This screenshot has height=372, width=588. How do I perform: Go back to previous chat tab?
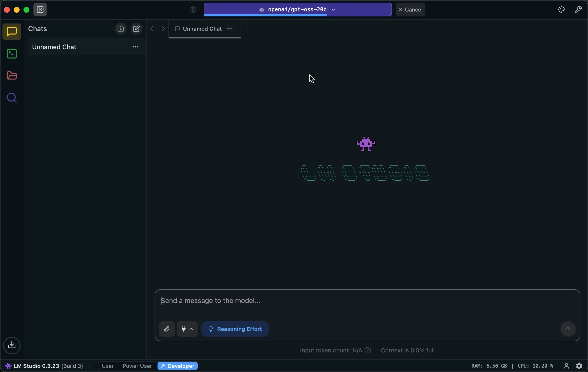[152, 29]
